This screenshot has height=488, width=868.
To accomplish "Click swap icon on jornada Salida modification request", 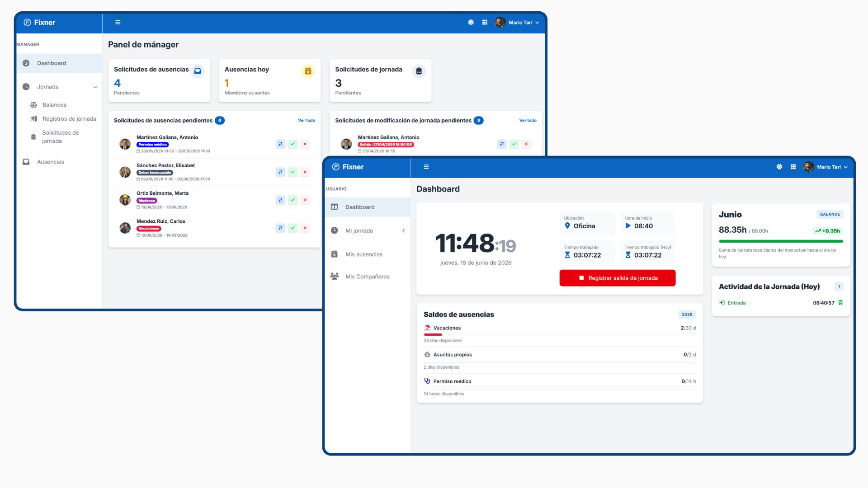I will [502, 144].
